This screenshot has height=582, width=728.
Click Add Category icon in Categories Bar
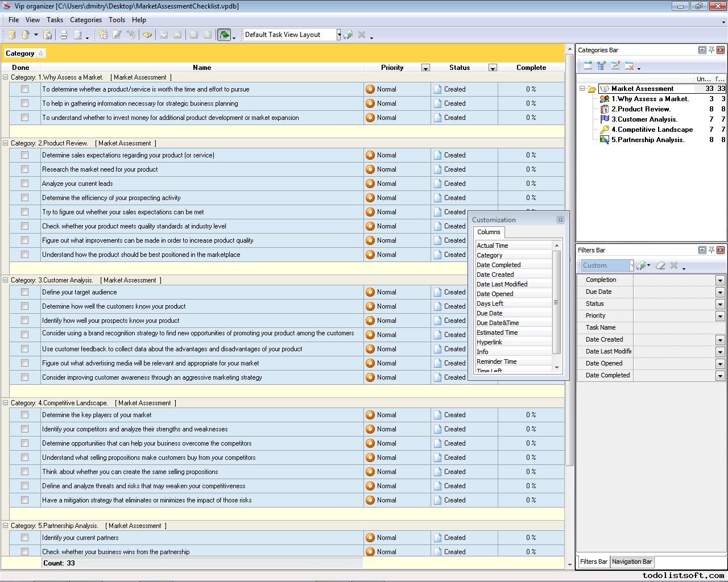588,66
